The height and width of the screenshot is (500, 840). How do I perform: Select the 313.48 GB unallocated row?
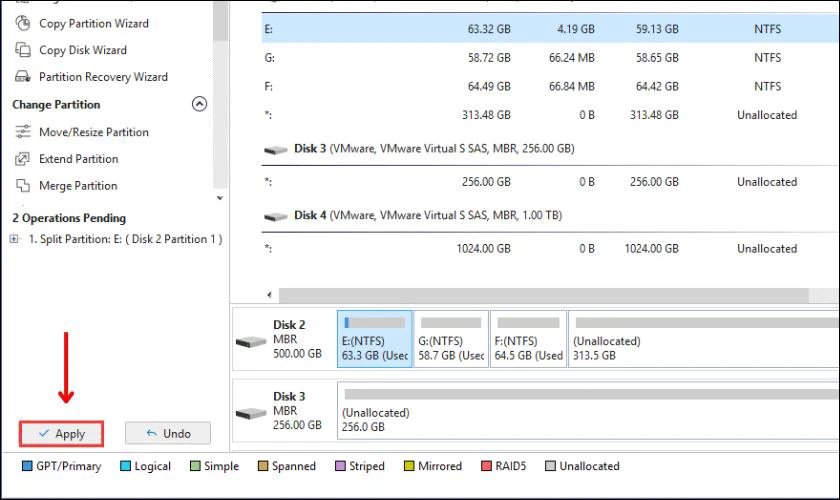click(x=550, y=115)
